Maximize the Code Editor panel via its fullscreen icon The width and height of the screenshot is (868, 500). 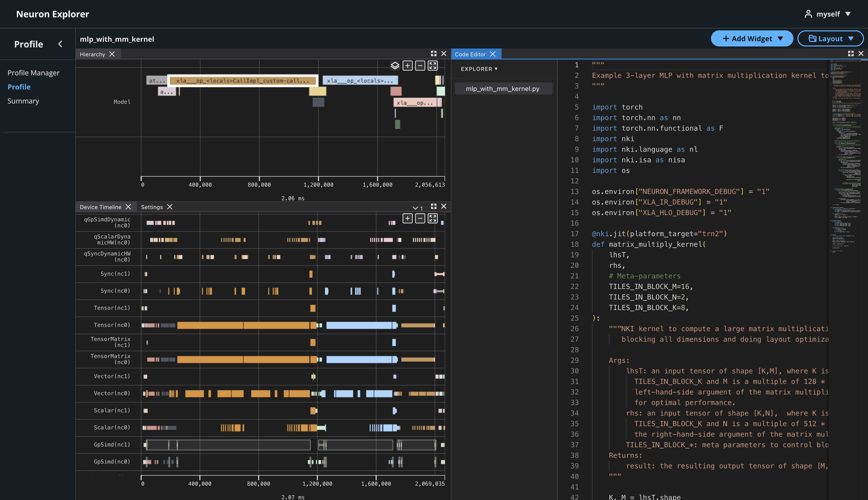(x=851, y=54)
